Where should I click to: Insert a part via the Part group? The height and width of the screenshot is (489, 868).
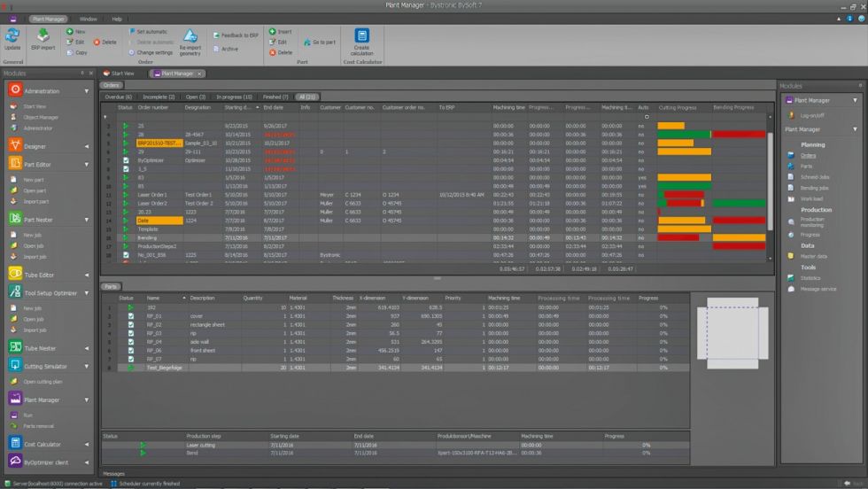281,32
